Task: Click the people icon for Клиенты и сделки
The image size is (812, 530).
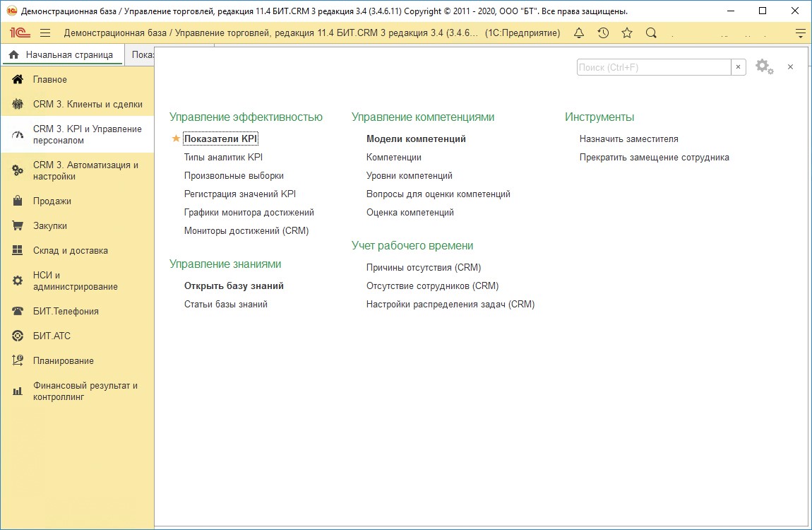Action: [18, 104]
